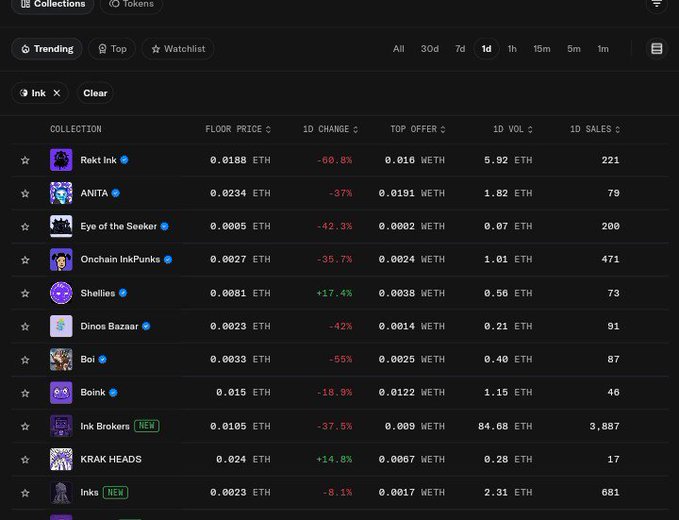Image resolution: width=679 pixels, height=520 pixels.
Task: Favorite Onchain InkPunks with star
Action: [x=25, y=260]
